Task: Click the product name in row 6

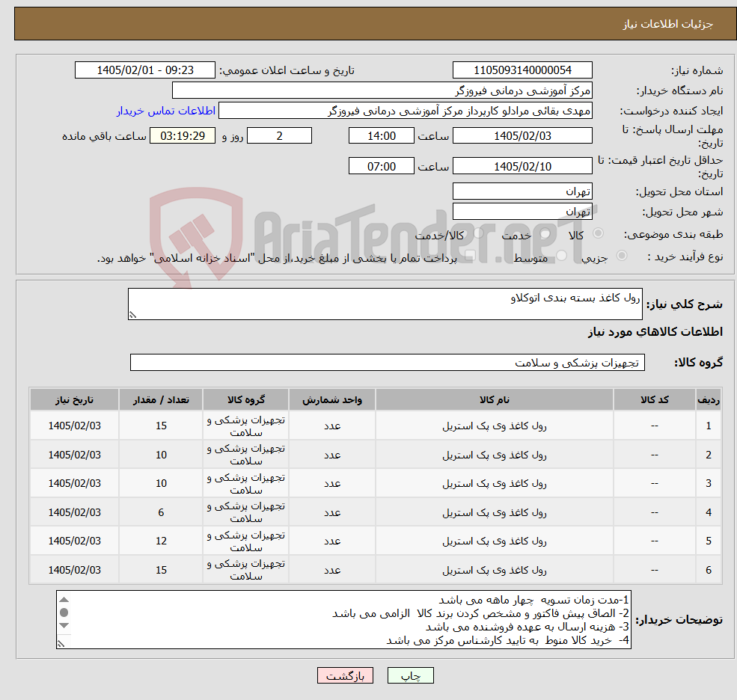Action: click(x=494, y=570)
